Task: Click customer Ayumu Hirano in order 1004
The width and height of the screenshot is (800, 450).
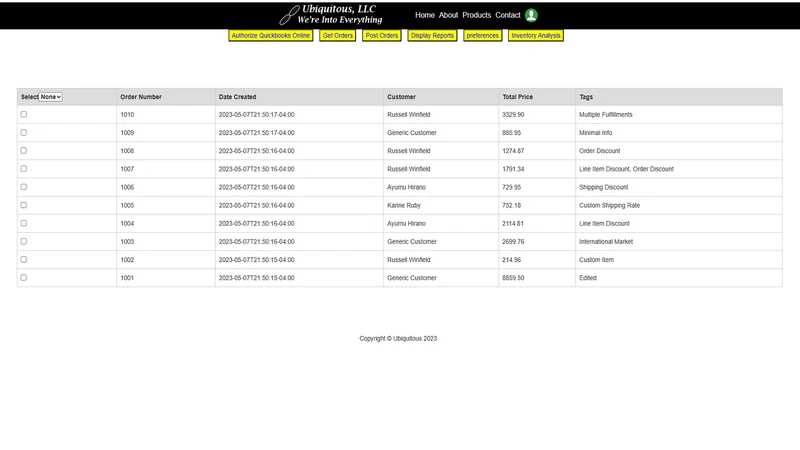Action: point(406,223)
